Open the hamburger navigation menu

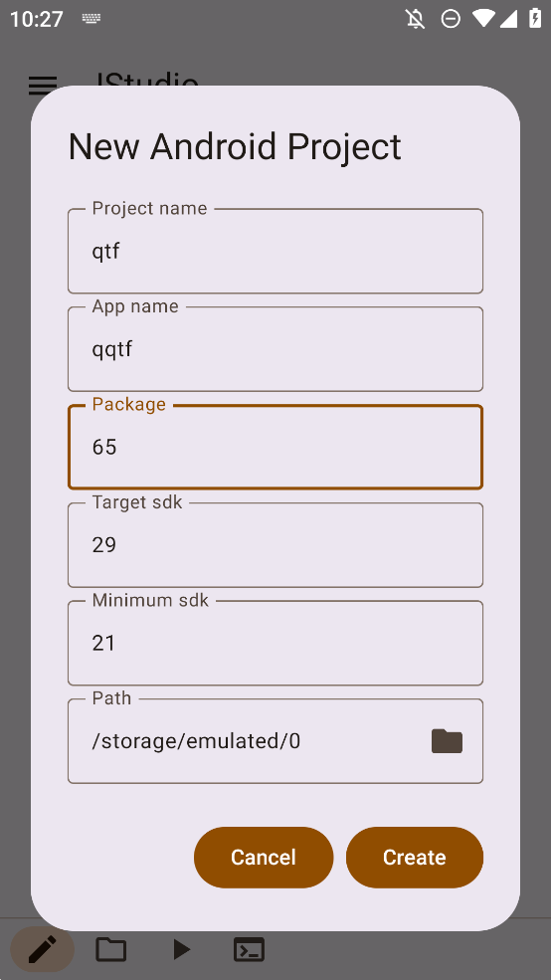[43, 85]
